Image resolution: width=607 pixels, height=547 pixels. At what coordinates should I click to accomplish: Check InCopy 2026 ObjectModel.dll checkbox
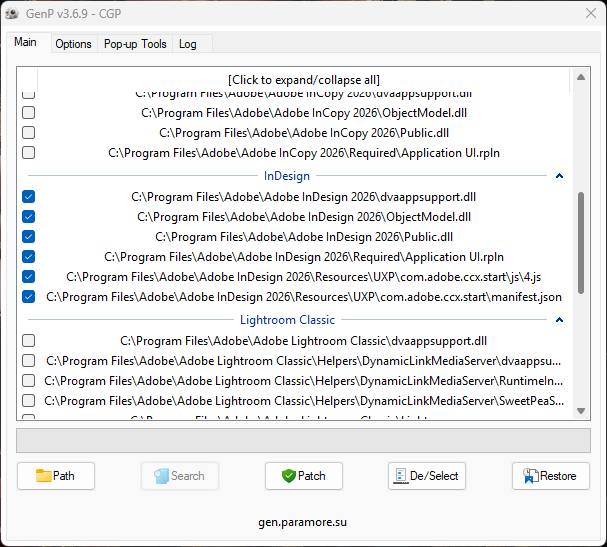point(28,113)
